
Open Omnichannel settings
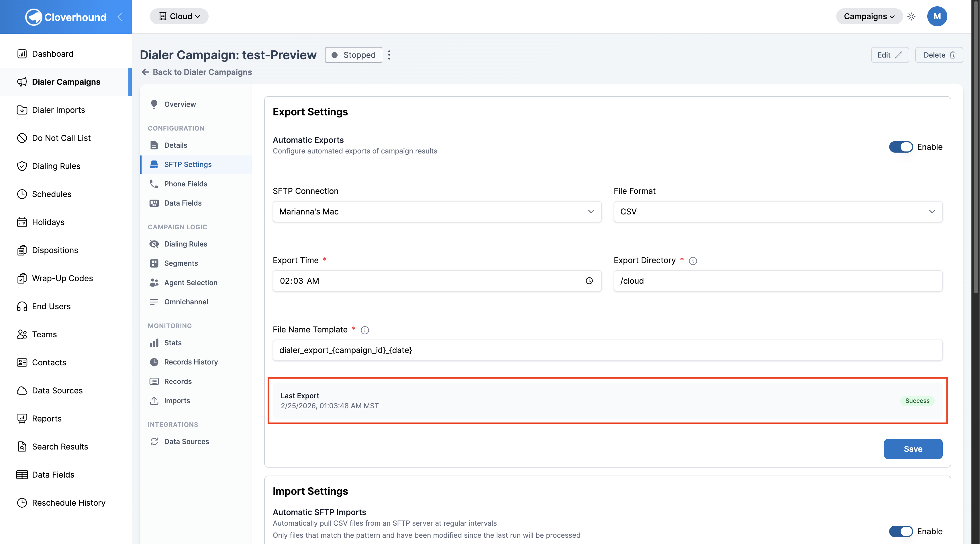pos(195,302)
